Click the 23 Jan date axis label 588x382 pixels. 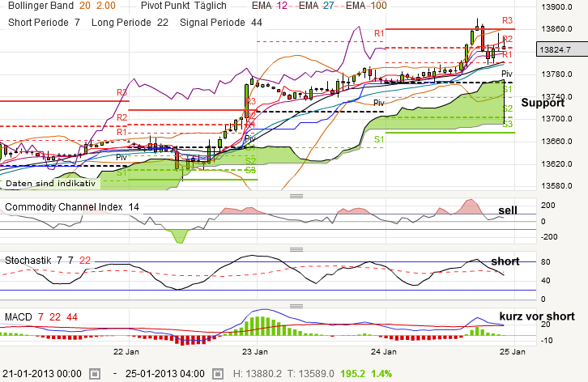[255, 351]
